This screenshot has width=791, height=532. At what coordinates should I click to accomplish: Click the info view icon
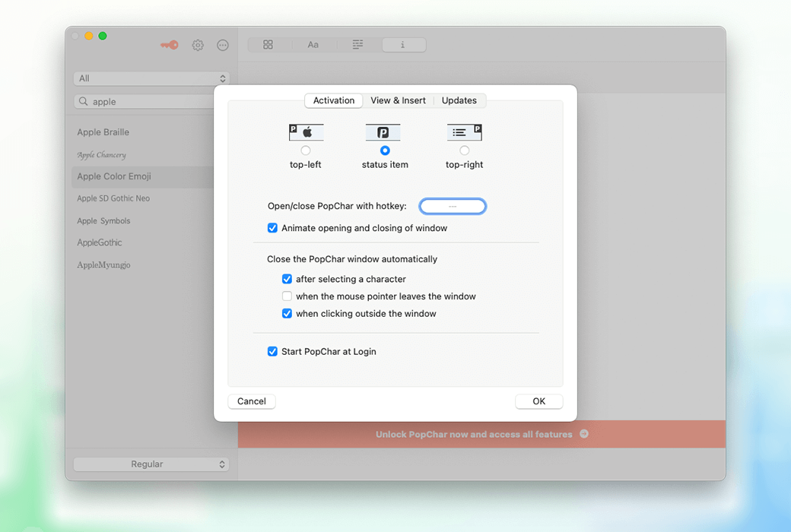pos(403,45)
